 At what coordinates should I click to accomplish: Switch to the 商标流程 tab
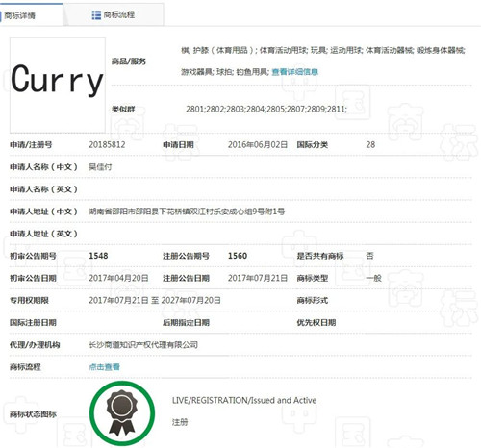(114, 14)
